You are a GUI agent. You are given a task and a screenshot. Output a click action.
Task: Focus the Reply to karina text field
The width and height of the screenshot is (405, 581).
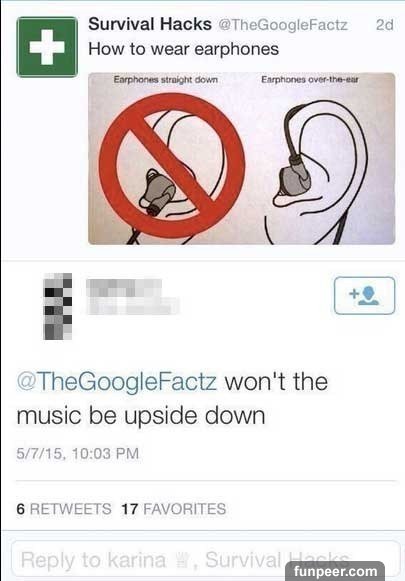point(206,560)
